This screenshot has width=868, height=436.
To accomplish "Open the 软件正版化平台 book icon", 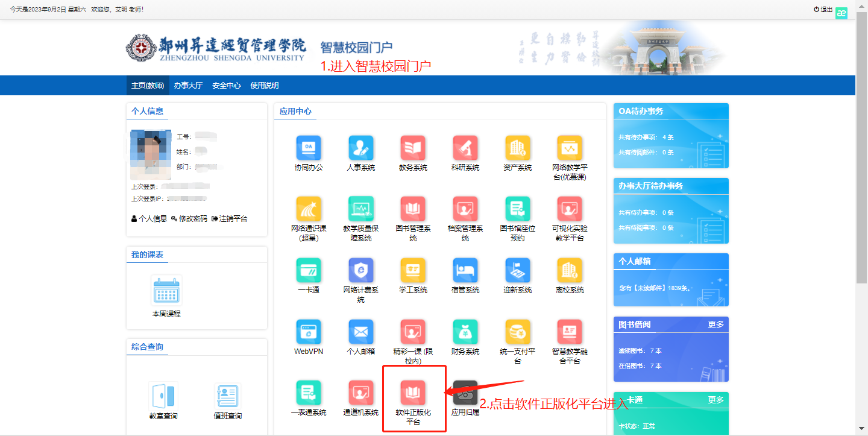I will pyautogui.click(x=413, y=393).
